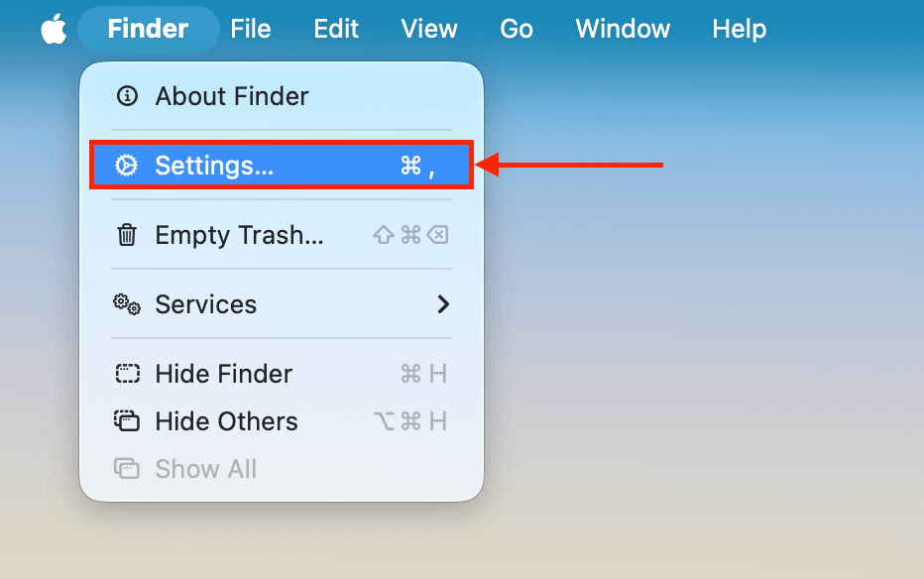Open the Edit menu
This screenshot has height=579, width=924.
pos(336,29)
